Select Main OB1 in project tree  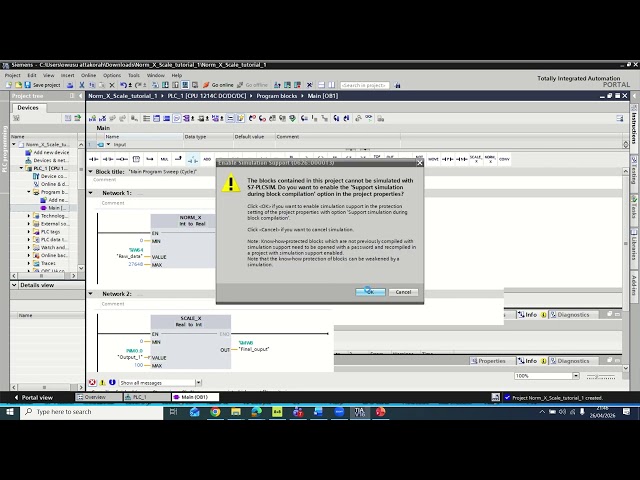[53, 208]
